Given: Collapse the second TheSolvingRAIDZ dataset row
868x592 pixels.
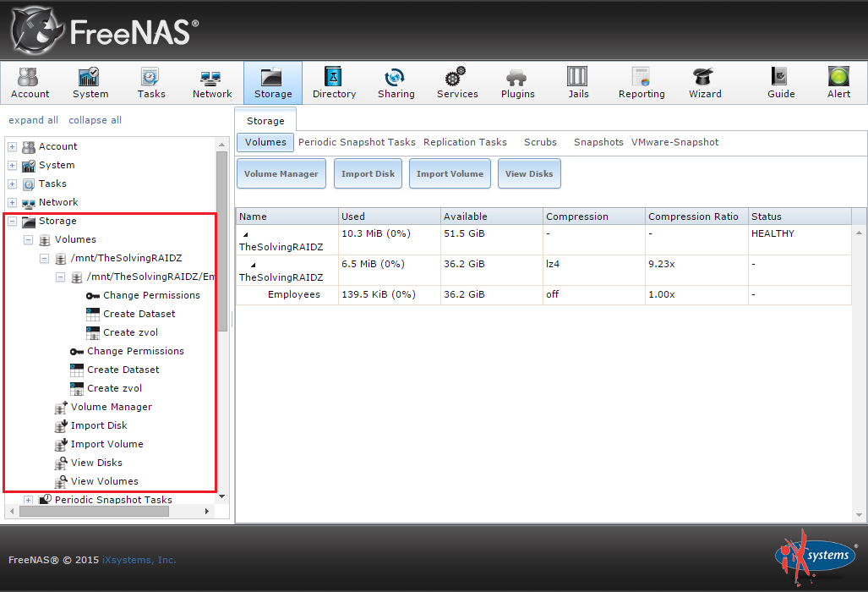Looking at the screenshot, I should click(x=253, y=265).
